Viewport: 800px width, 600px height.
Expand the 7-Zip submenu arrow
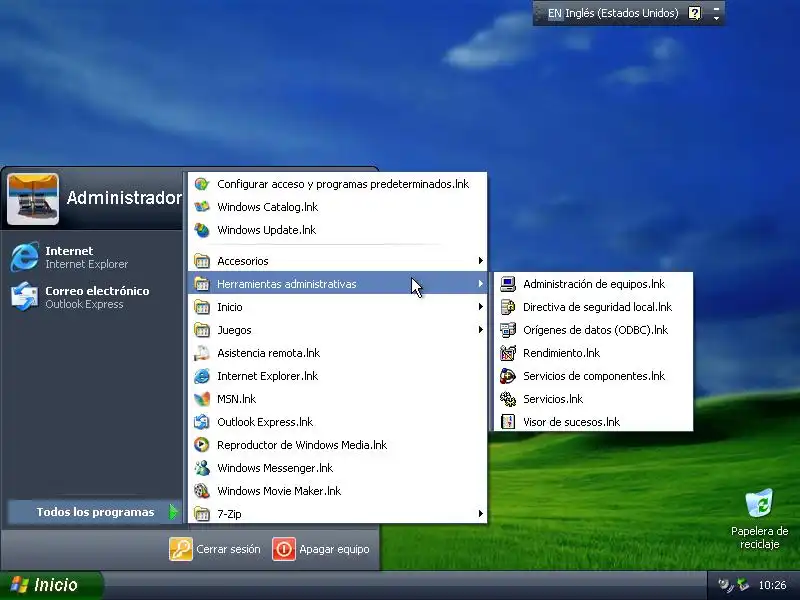481,513
